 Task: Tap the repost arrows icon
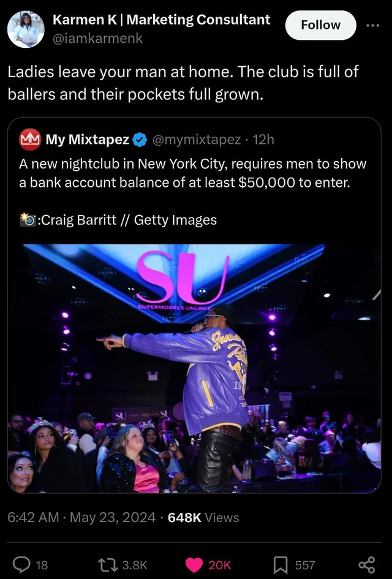(107, 564)
